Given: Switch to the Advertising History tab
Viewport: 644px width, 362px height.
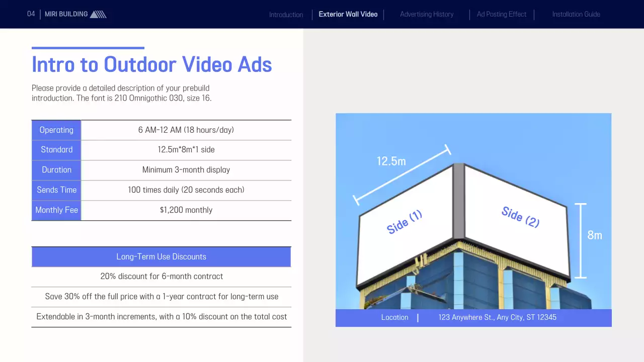Looking at the screenshot, I should coord(426,14).
